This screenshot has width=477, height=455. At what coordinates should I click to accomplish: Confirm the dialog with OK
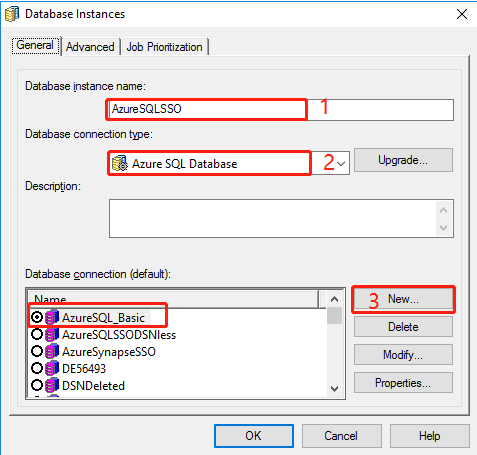pos(254,436)
